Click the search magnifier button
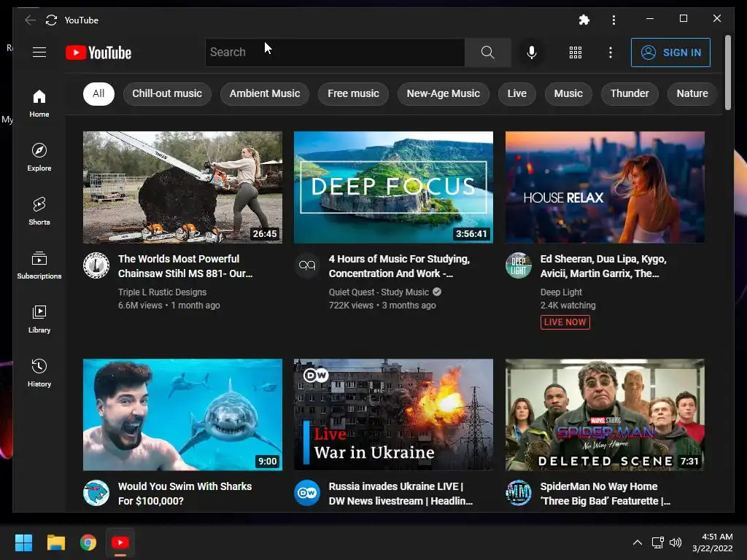 coord(488,52)
